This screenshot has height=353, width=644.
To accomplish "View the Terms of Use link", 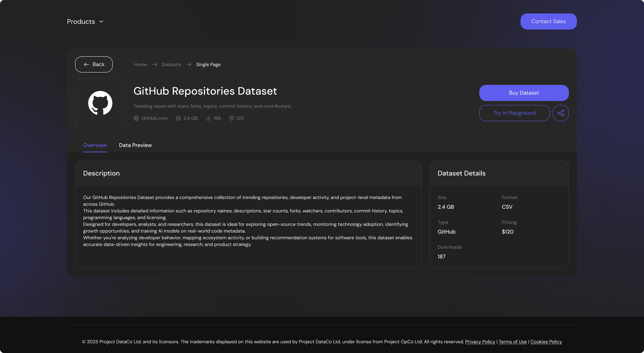I will [x=513, y=342].
